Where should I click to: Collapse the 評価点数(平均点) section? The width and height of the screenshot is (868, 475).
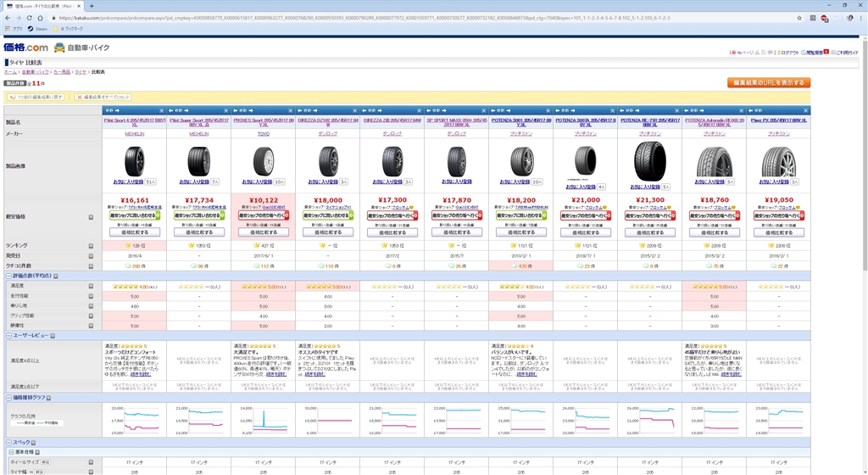[8, 276]
